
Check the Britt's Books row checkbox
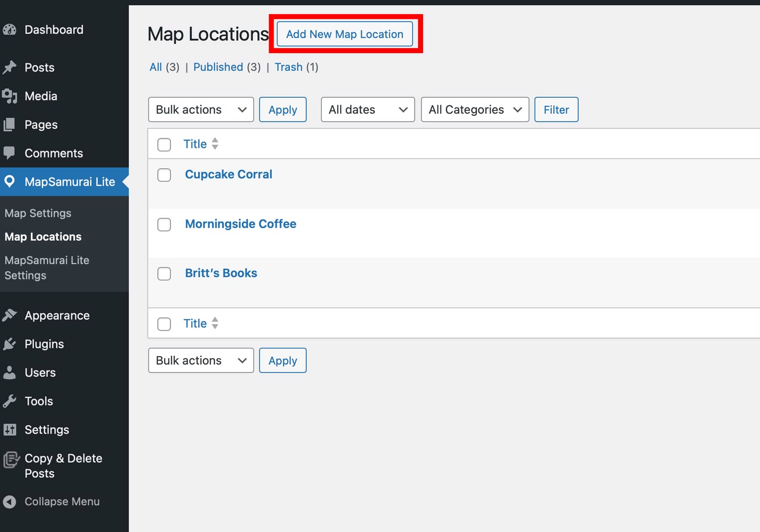(x=164, y=274)
